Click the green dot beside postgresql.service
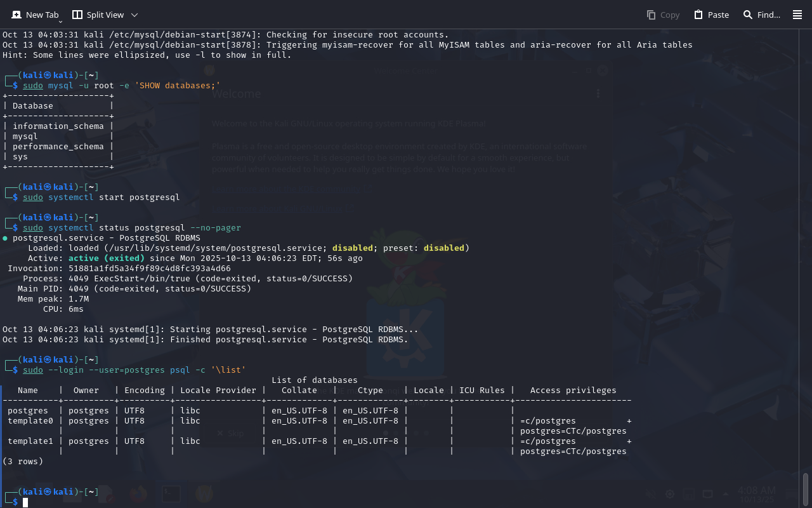The height and width of the screenshot is (508, 812). (5, 238)
